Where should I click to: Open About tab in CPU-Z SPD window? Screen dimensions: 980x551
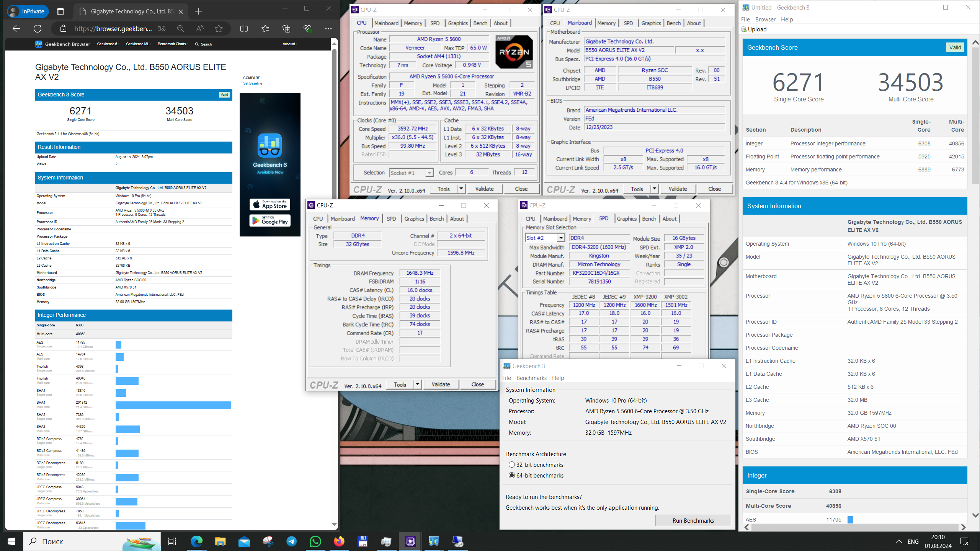click(x=669, y=218)
